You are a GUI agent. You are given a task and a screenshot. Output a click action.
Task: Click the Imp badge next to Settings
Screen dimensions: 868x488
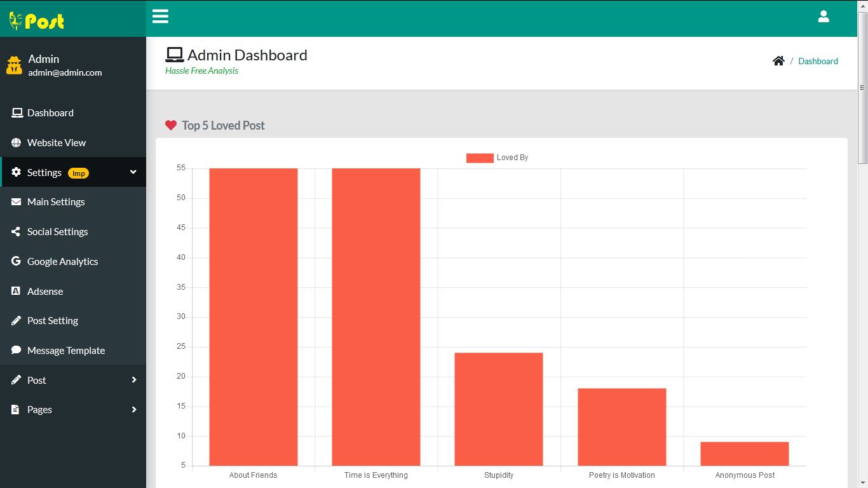click(x=78, y=173)
